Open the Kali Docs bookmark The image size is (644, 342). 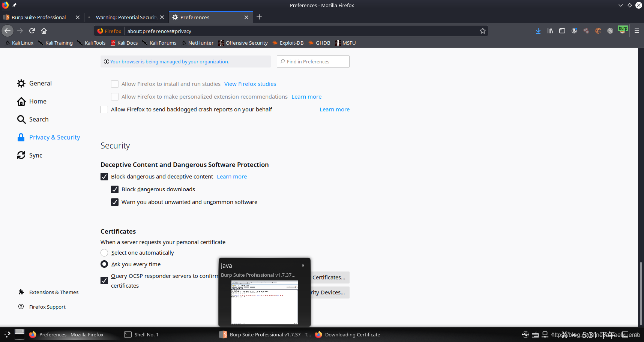[x=124, y=43]
